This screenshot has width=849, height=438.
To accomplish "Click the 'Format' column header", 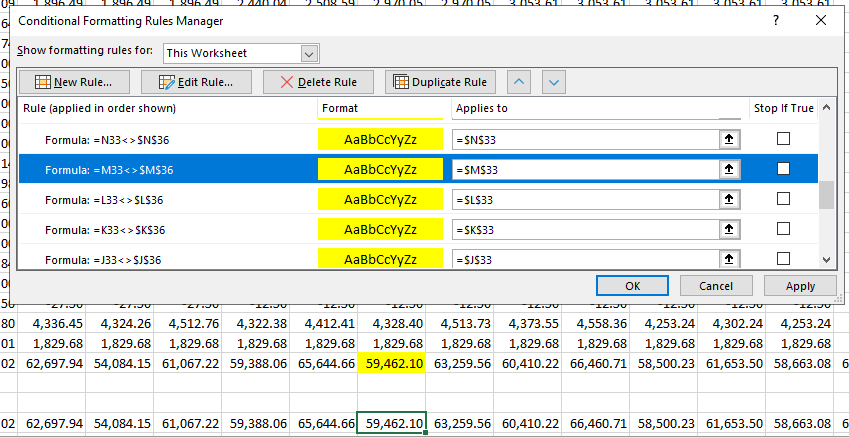I will point(340,108).
